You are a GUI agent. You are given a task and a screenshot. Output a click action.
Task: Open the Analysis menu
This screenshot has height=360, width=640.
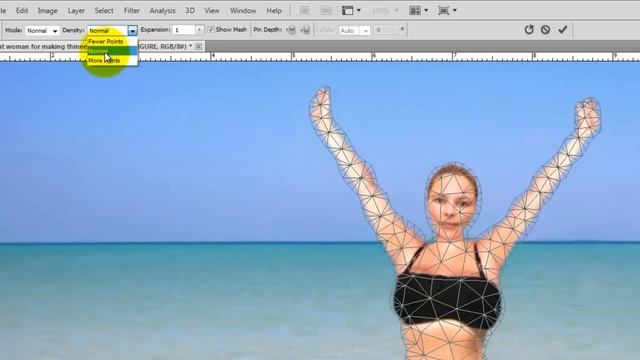162,11
